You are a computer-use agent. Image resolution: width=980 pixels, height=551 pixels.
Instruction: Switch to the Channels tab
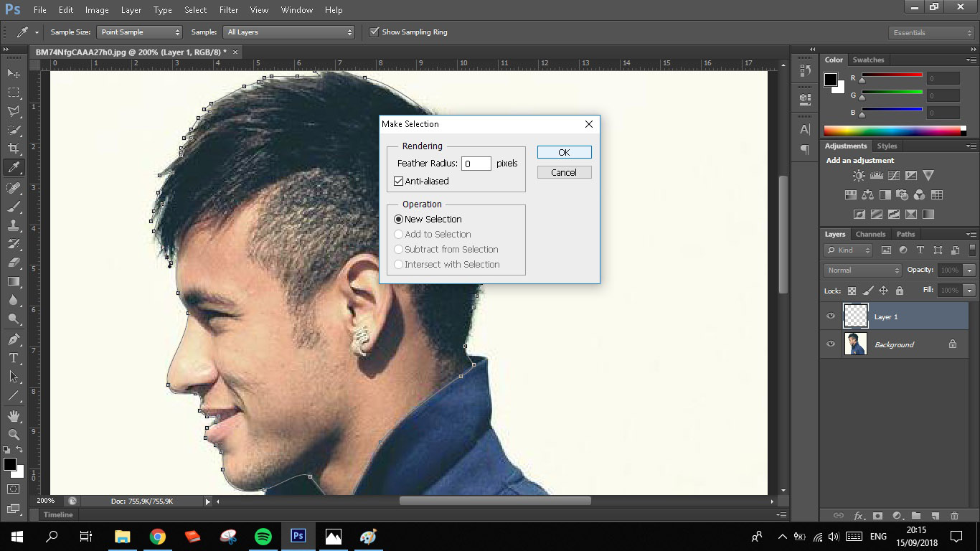(x=870, y=234)
